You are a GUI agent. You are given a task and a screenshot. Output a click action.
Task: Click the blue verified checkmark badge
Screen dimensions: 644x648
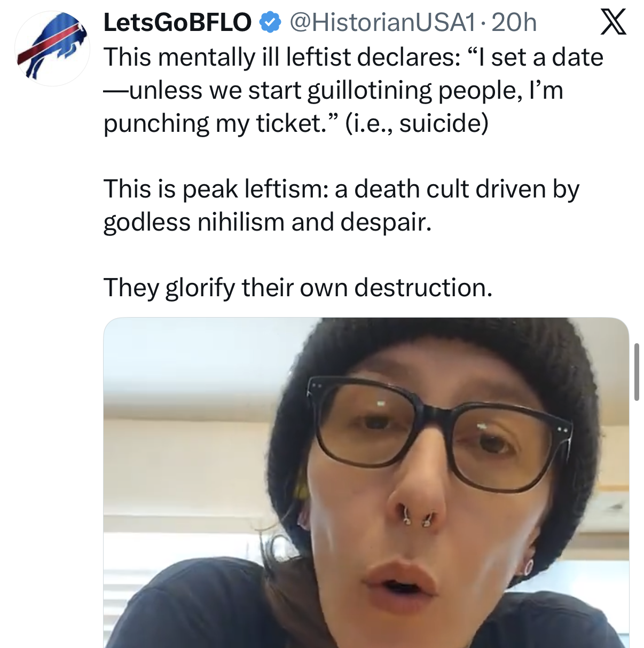(270, 22)
